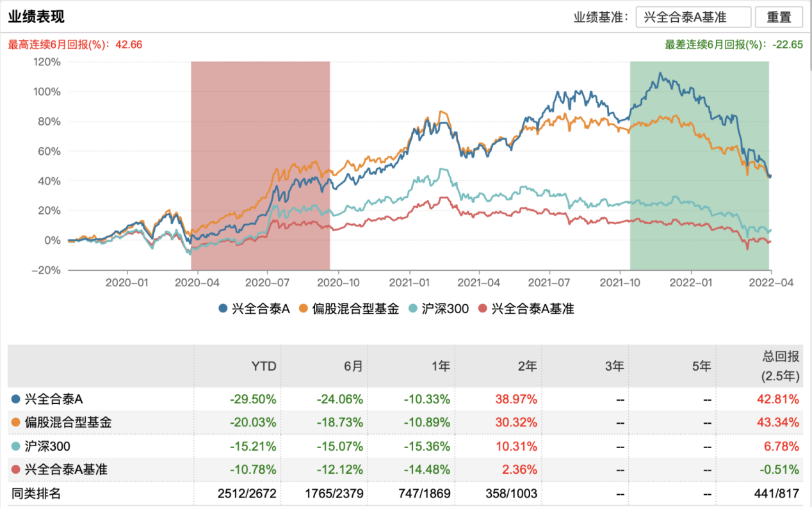This screenshot has height=507, width=812.
Task: Click the blue dot beside 兴全合泰A table row
Action: pyautogui.click(x=16, y=399)
